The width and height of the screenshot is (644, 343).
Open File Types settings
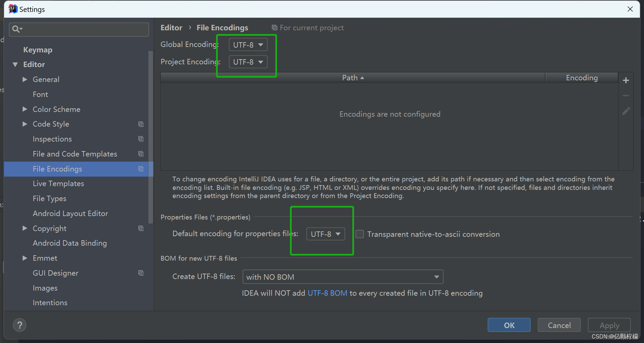49,198
